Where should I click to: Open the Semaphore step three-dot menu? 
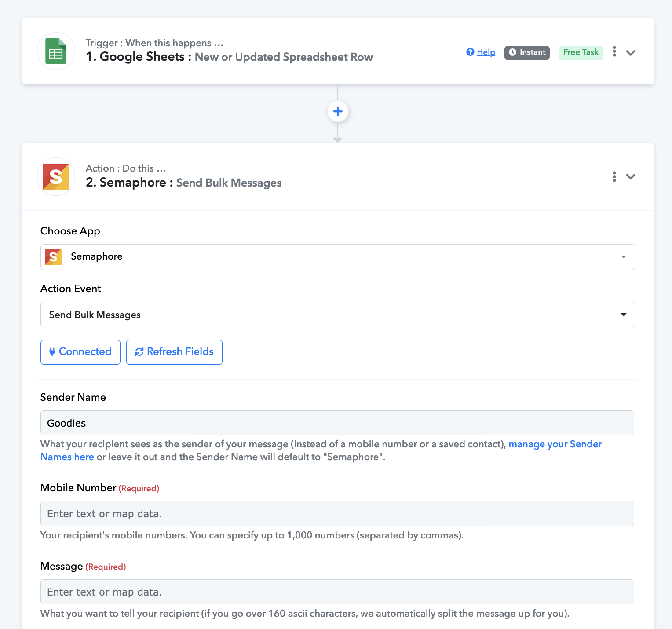click(614, 176)
